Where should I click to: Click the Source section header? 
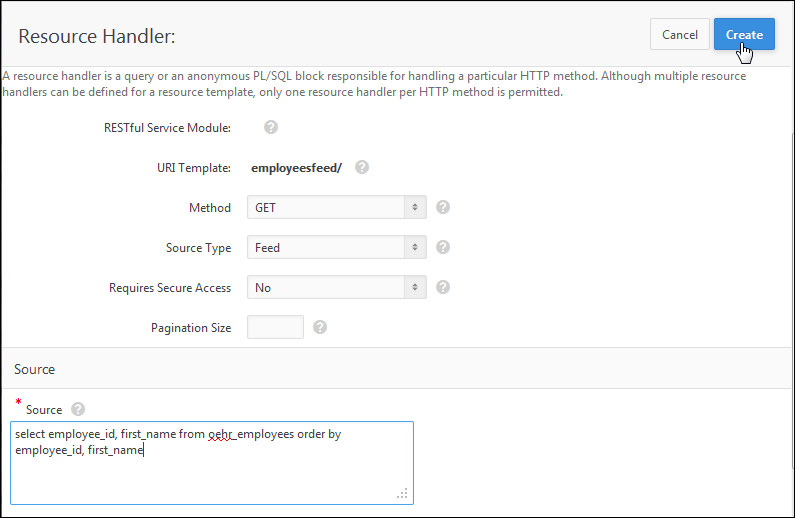coord(35,369)
